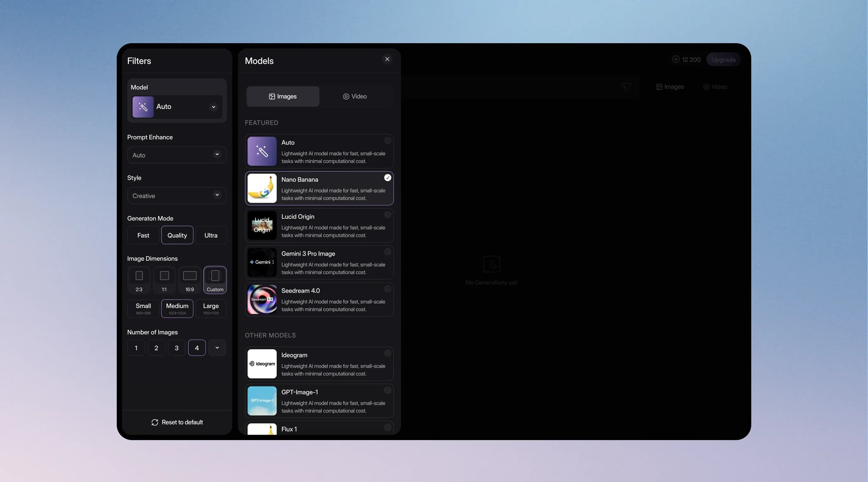Expand more Number of Images options

click(x=217, y=348)
